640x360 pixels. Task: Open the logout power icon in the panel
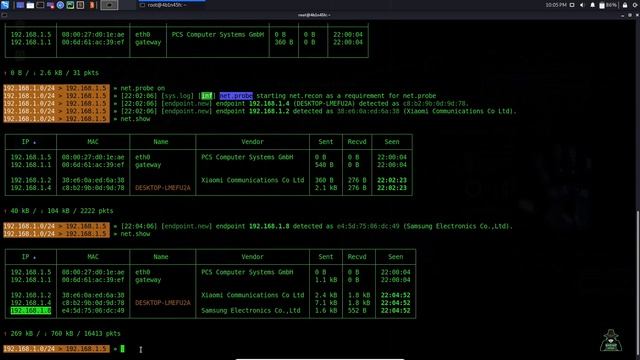click(635, 5)
